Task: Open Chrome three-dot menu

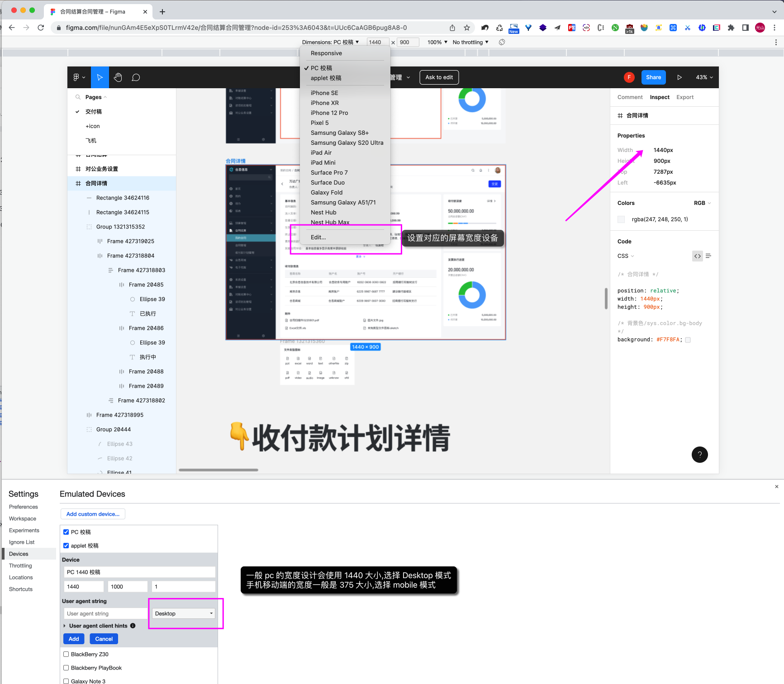Action: point(774,28)
